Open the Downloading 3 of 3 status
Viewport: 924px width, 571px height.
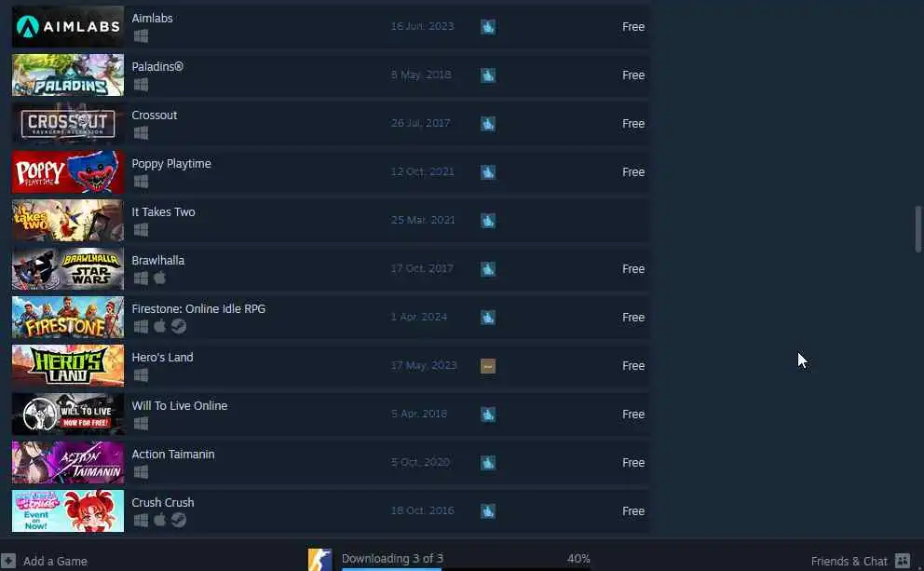[x=392, y=558]
